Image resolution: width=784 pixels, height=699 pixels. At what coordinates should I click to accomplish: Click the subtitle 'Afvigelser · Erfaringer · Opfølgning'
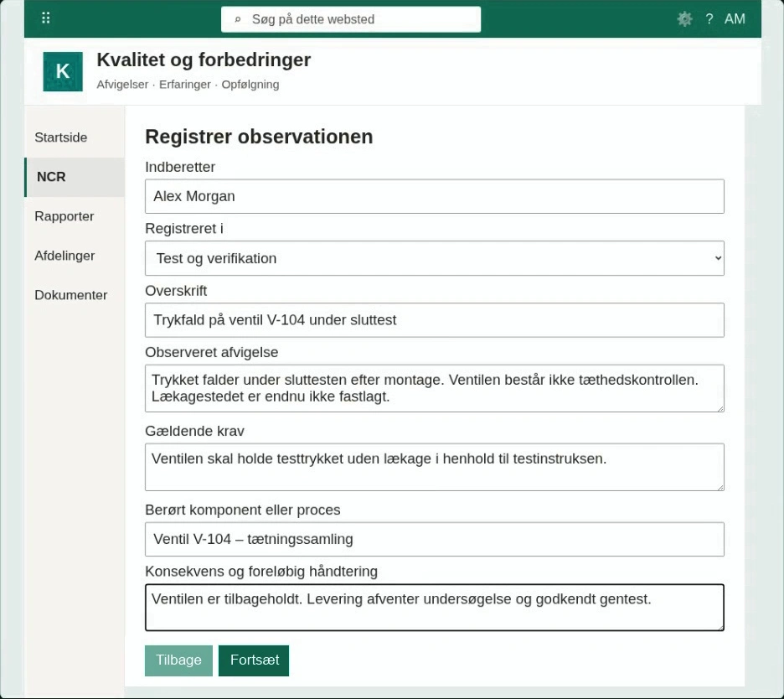tap(188, 85)
